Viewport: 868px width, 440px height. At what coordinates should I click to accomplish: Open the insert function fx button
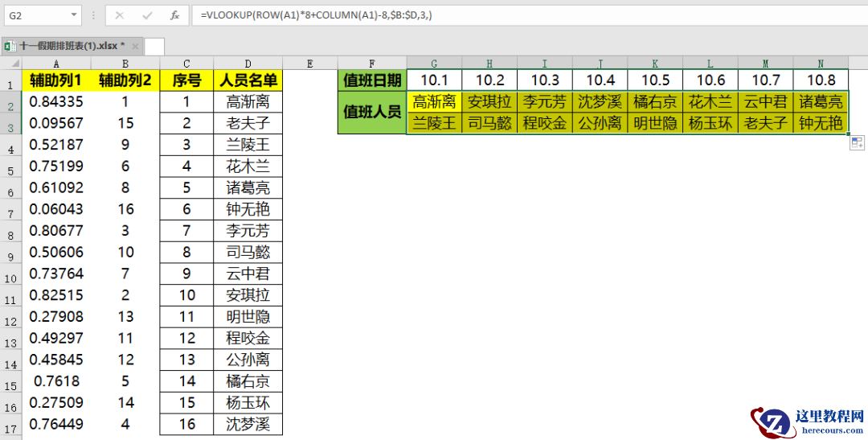coord(174,15)
